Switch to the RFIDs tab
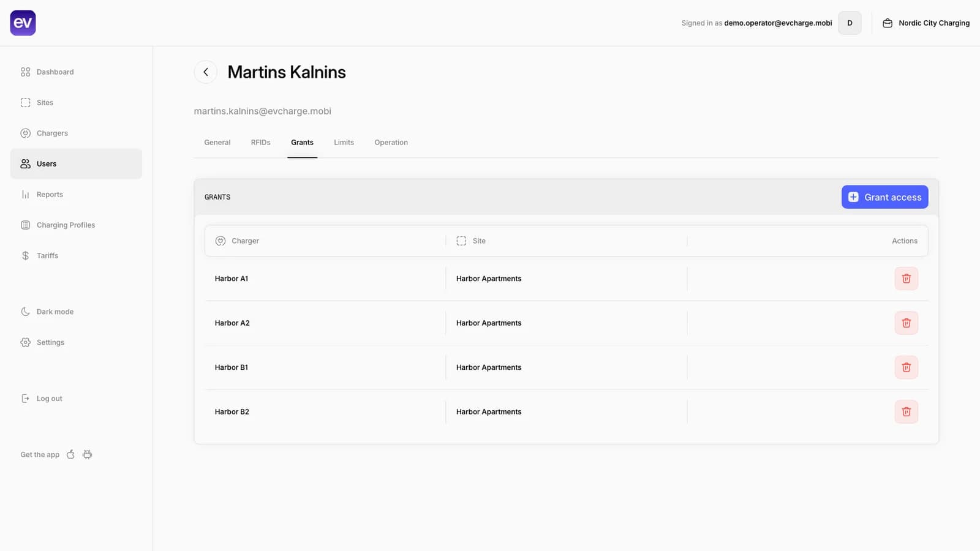 [260, 142]
